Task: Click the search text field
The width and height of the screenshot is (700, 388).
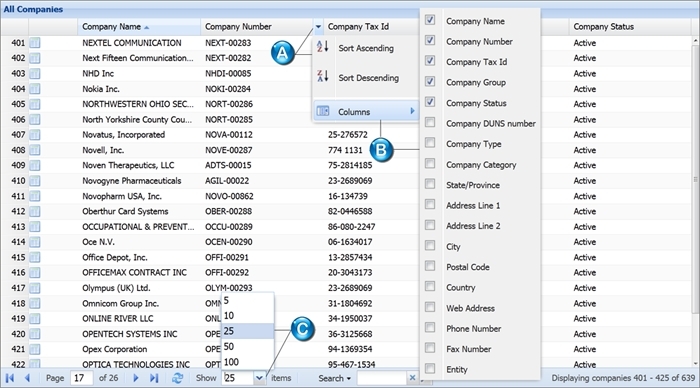Action: click(x=382, y=378)
